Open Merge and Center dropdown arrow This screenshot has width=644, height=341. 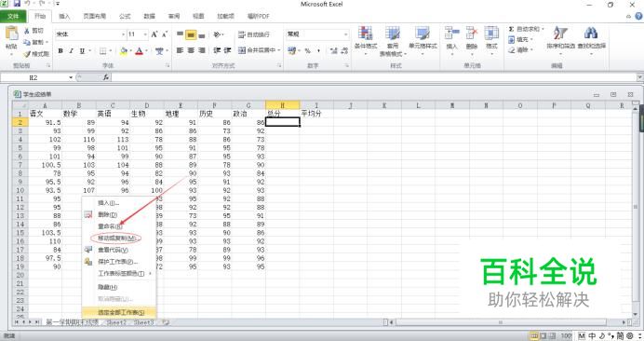(x=279, y=50)
